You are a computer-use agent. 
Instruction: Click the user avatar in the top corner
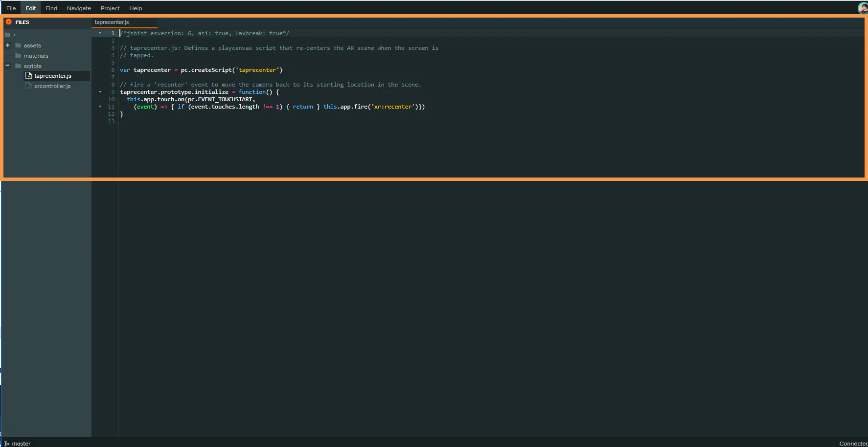tap(863, 8)
